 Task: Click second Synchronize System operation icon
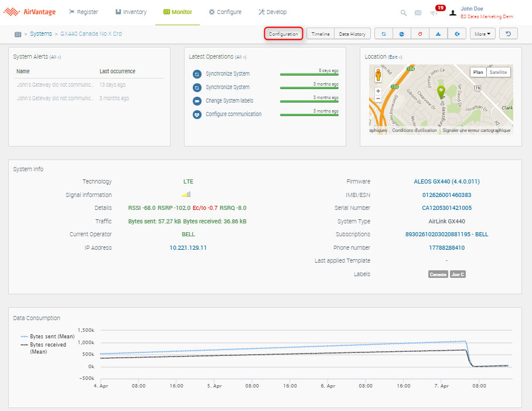click(197, 87)
